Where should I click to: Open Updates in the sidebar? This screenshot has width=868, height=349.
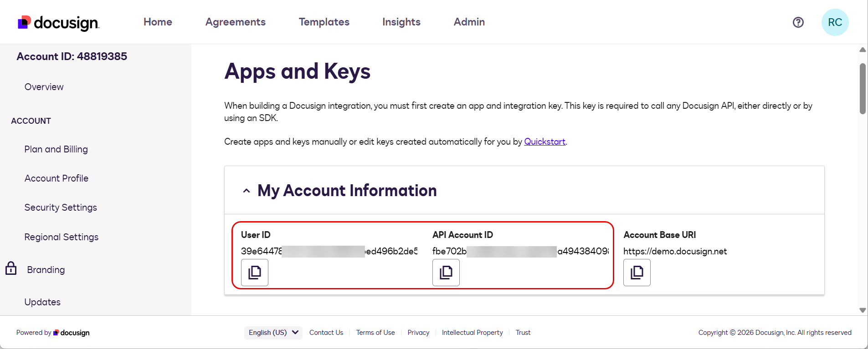pyautogui.click(x=42, y=302)
